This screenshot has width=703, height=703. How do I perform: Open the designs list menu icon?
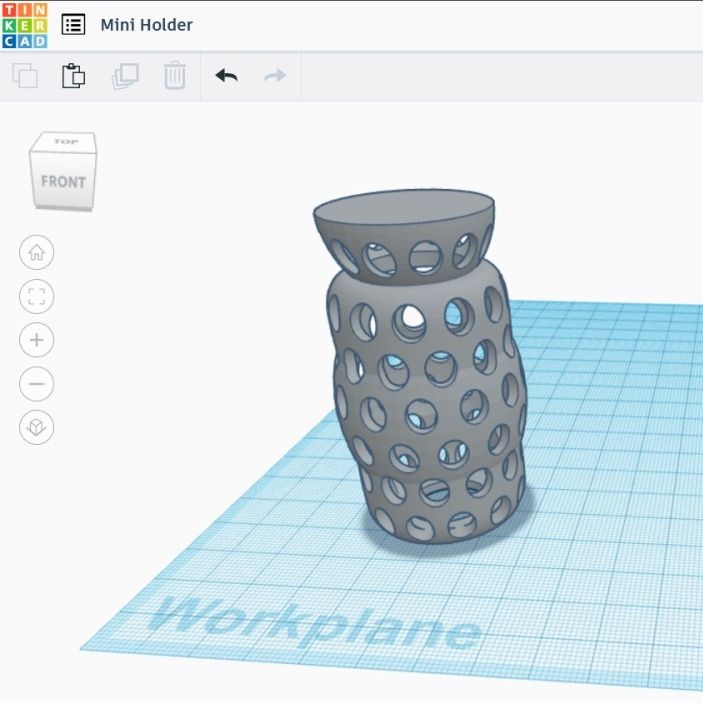pyautogui.click(x=74, y=25)
